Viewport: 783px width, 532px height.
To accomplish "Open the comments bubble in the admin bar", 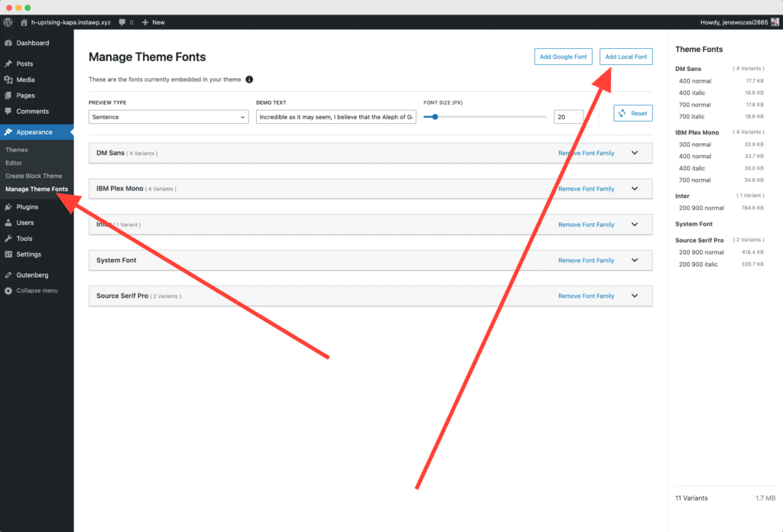I will click(122, 22).
